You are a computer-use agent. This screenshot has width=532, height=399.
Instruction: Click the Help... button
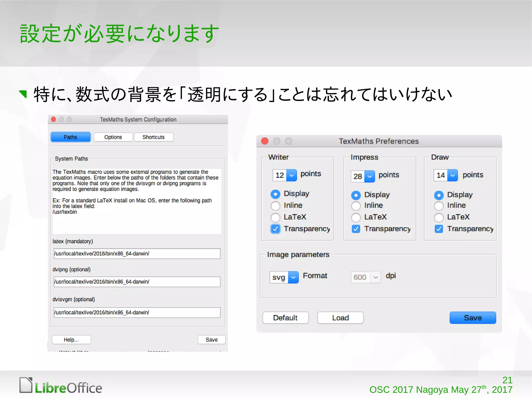tap(71, 339)
